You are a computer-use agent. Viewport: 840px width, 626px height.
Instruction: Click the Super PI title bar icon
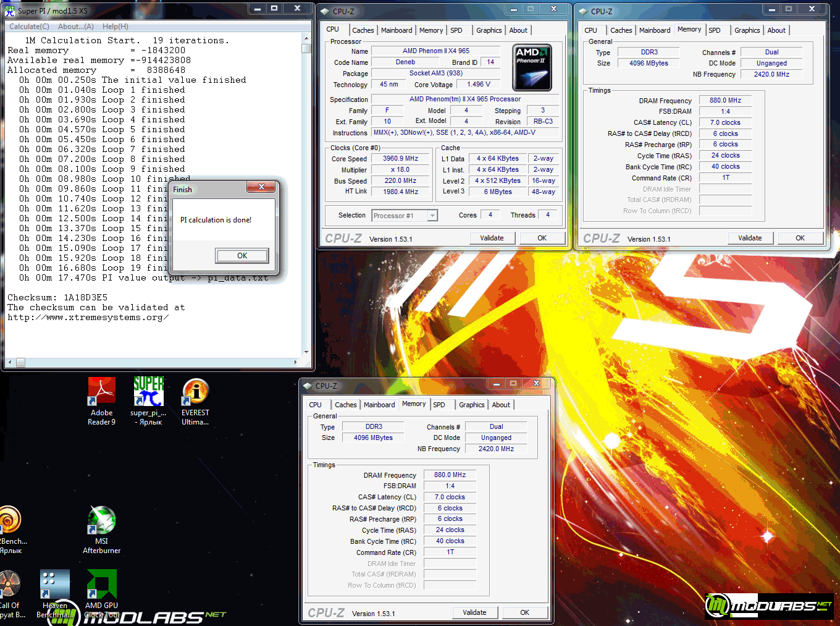tap(10, 10)
